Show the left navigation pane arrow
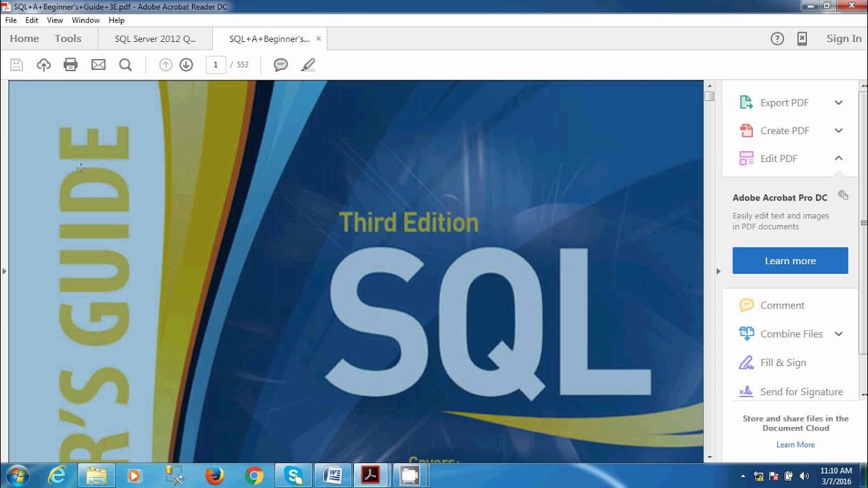 (x=4, y=271)
